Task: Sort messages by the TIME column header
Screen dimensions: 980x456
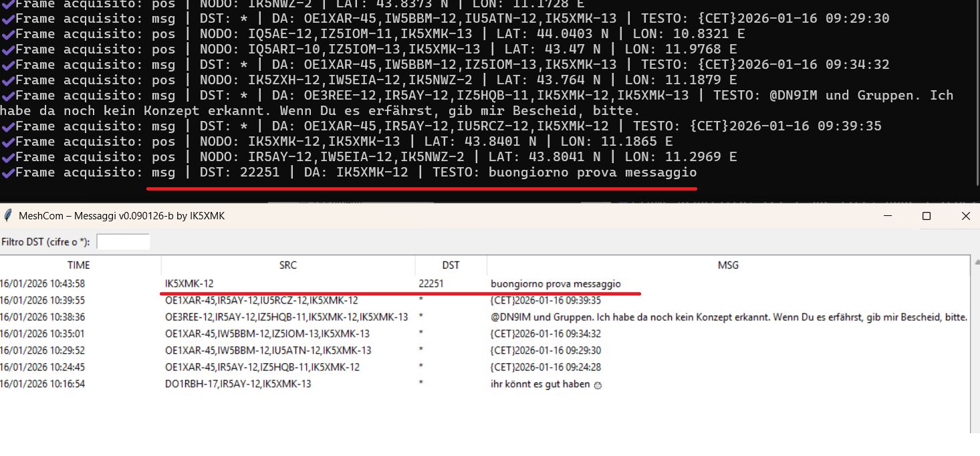Action: coord(79,265)
